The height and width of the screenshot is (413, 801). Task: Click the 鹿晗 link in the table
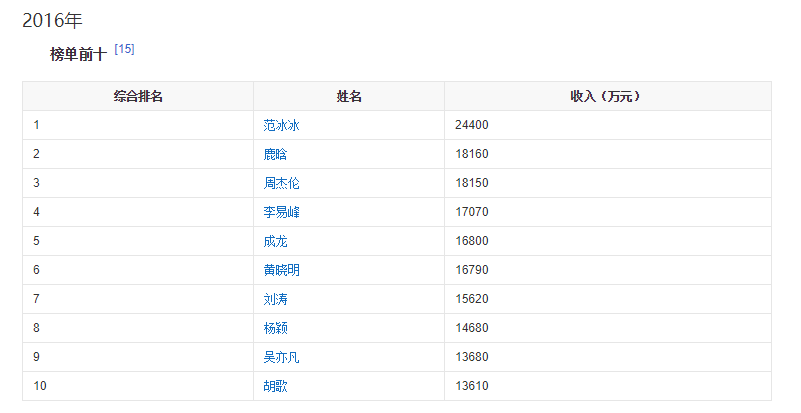click(x=275, y=154)
